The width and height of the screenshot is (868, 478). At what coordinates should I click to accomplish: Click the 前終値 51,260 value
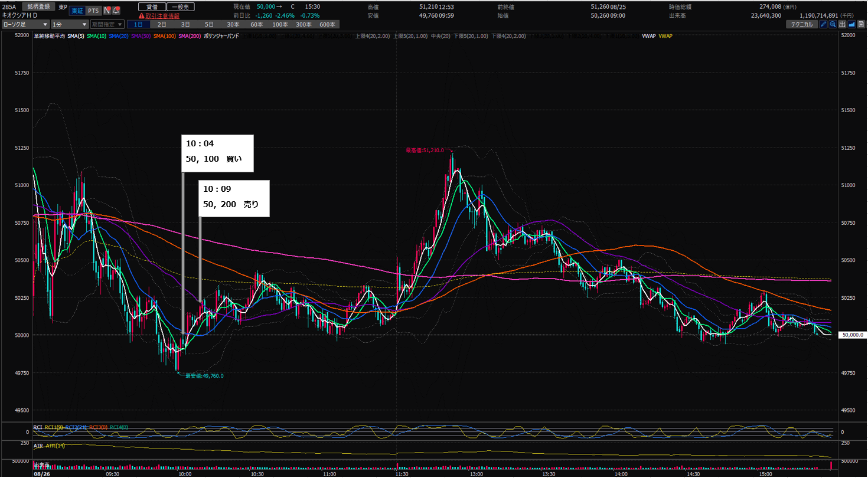pyautogui.click(x=600, y=6)
